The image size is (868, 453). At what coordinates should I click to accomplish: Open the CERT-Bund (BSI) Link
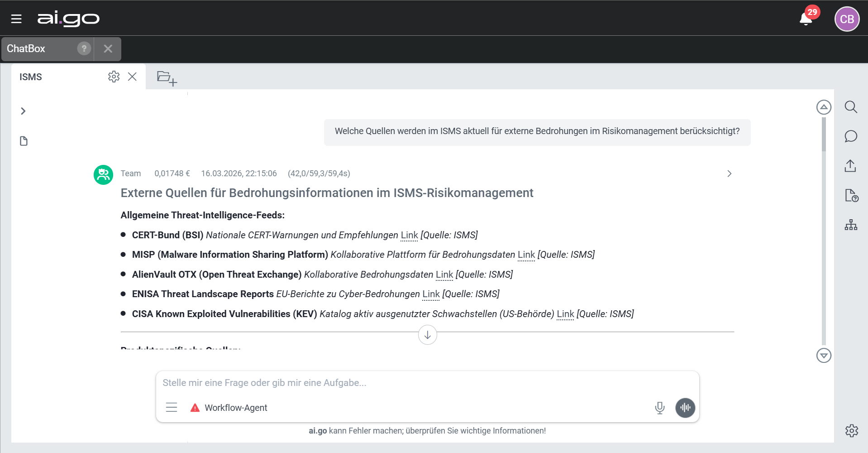point(409,235)
